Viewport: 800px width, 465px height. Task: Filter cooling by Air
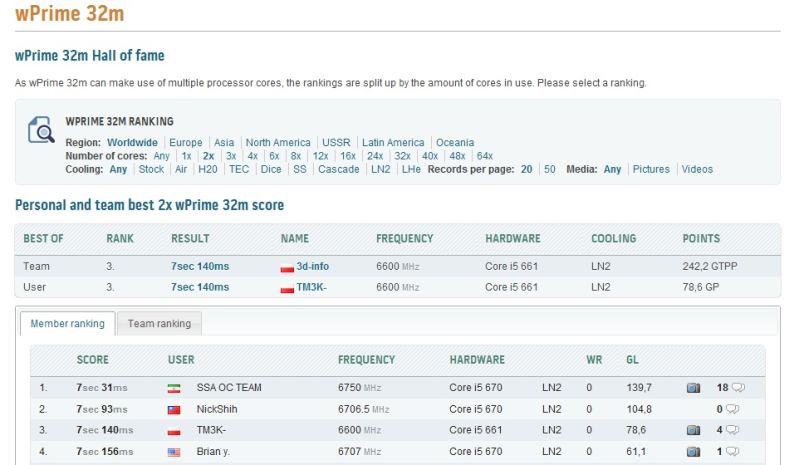point(181,169)
